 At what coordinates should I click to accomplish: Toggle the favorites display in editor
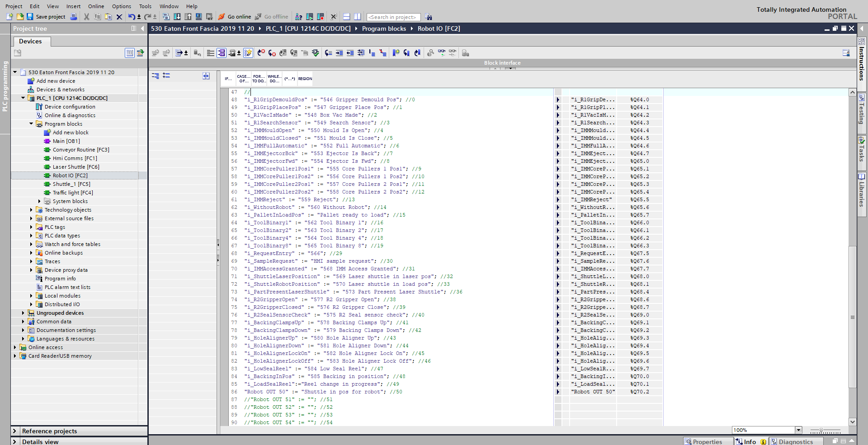248,53
